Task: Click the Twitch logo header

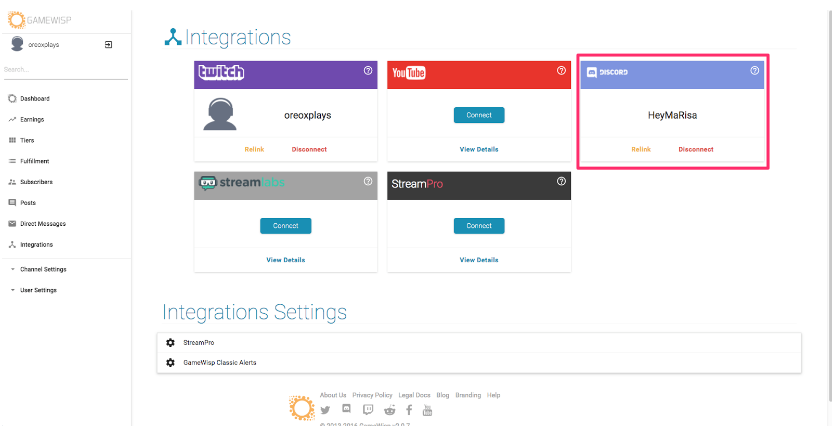Action: point(221,72)
